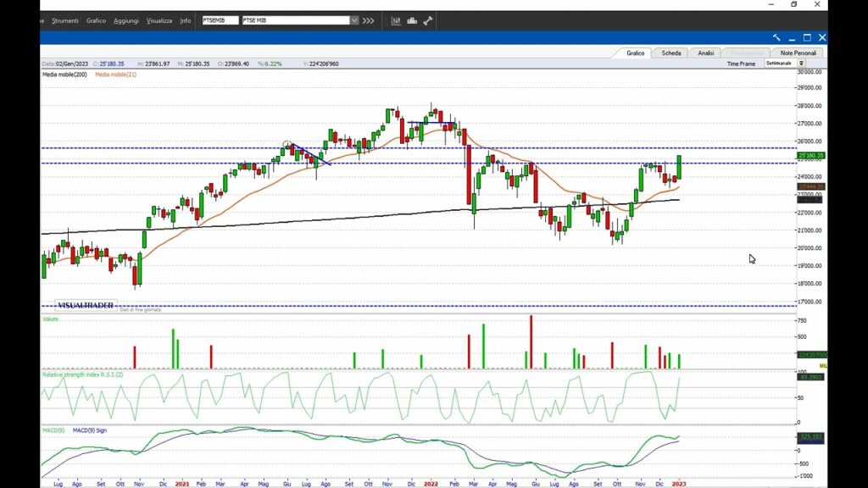Click the hammer icon in blue title bar
The image size is (868, 488).
(776, 37)
